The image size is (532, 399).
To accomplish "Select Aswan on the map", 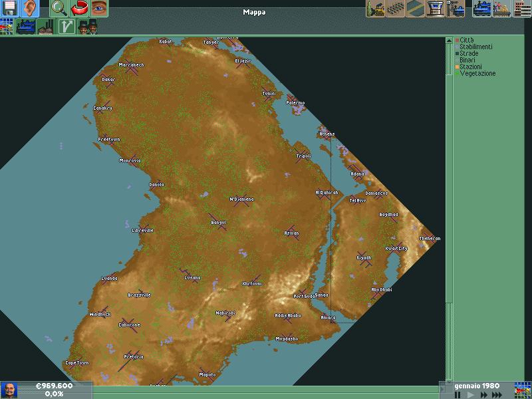I will [291, 233].
